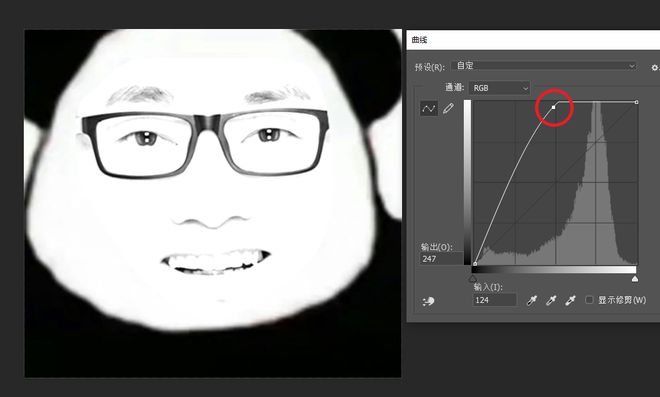Select the pencil draw-curve tool
The height and width of the screenshot is (397, 660).
point(449,109)
